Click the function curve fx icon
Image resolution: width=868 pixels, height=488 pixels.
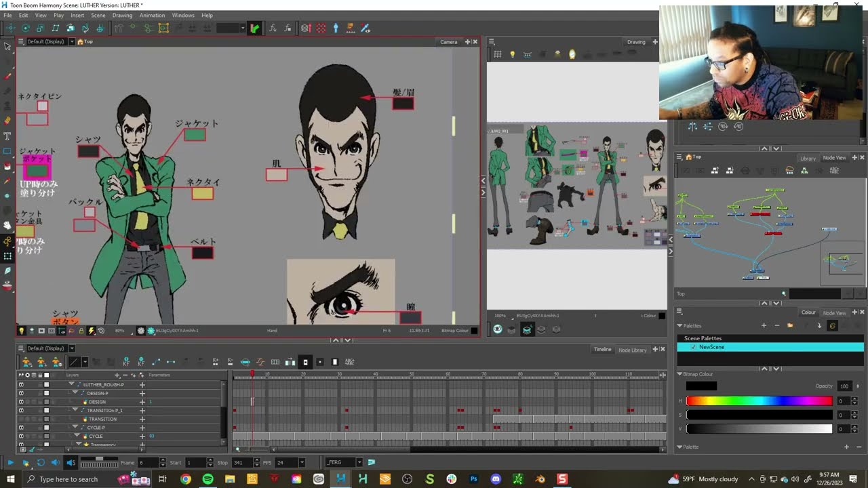(273, 28)
